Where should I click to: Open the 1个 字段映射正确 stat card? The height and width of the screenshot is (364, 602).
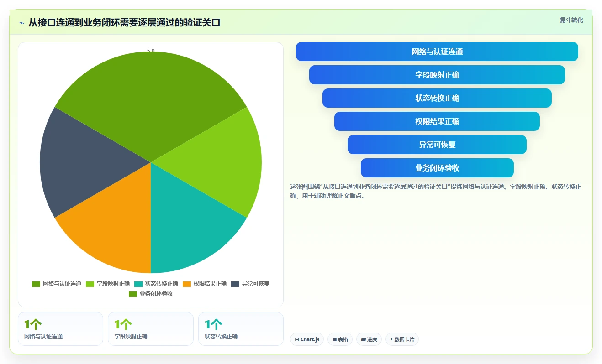coord(151,329)
